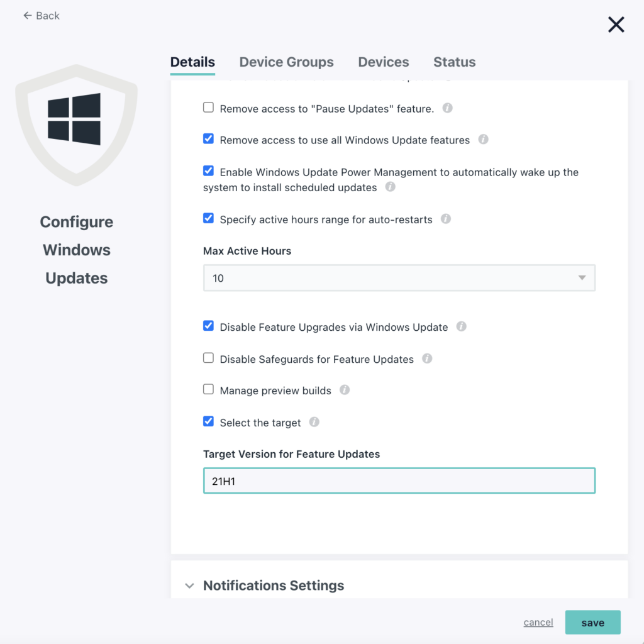The width and height of the screenshot is (644, 644).
Task: Open info icon next to Manage preview builds
Action: 345,390
